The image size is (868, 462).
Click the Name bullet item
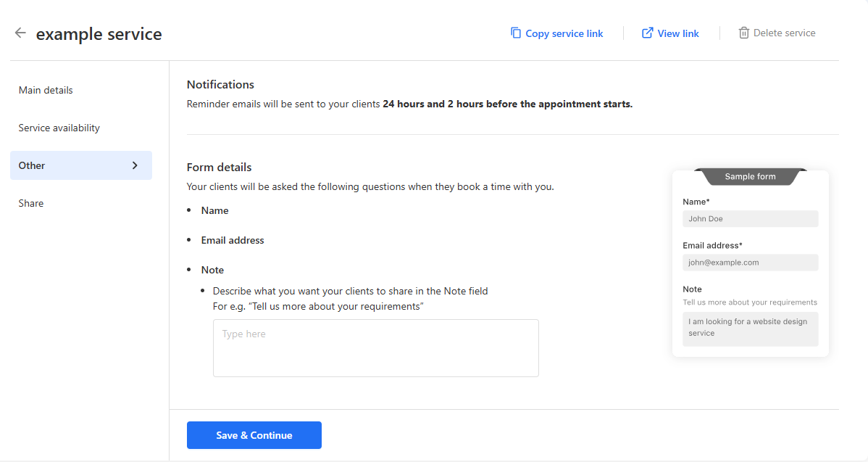tap(214, 210)
